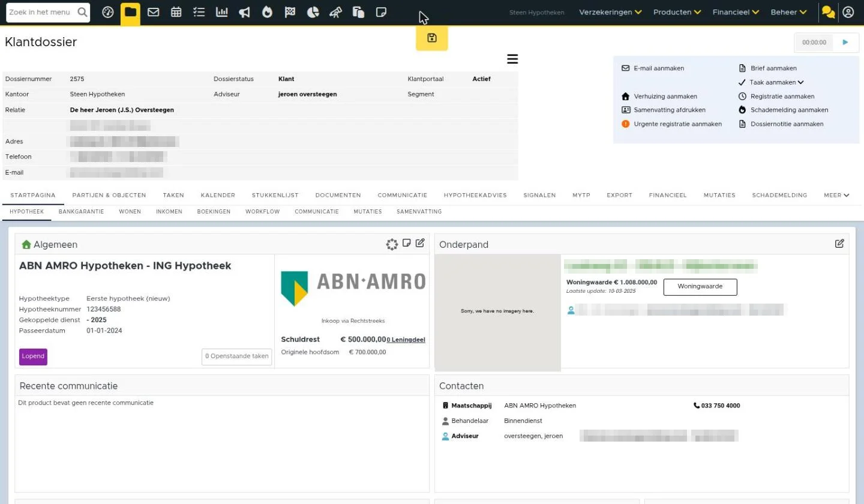The width and height of the screenshot is (864, 504).
Task: Open the note icon in Algemeen panel
Action: [406, 243]
